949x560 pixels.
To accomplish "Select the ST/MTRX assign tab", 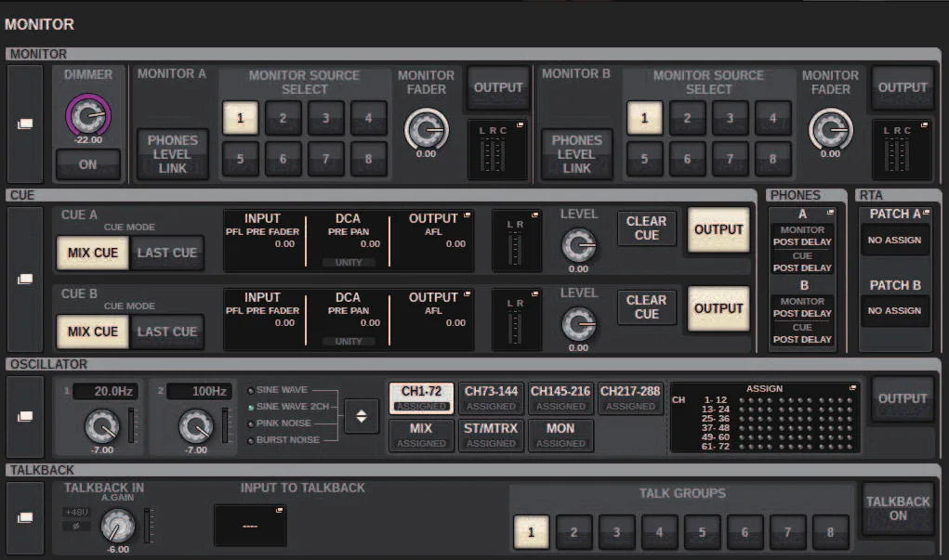I will (491, 436).
